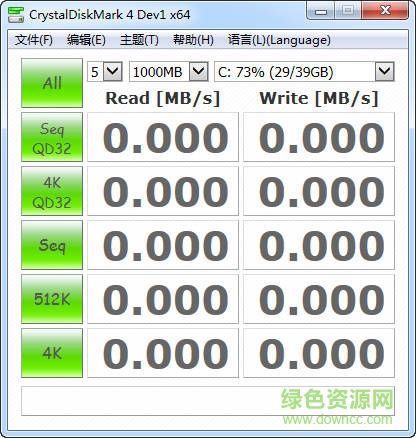416x438 pixels.
Task: Click the CrystalDiskMark title bar app icon
Action: 16,15
